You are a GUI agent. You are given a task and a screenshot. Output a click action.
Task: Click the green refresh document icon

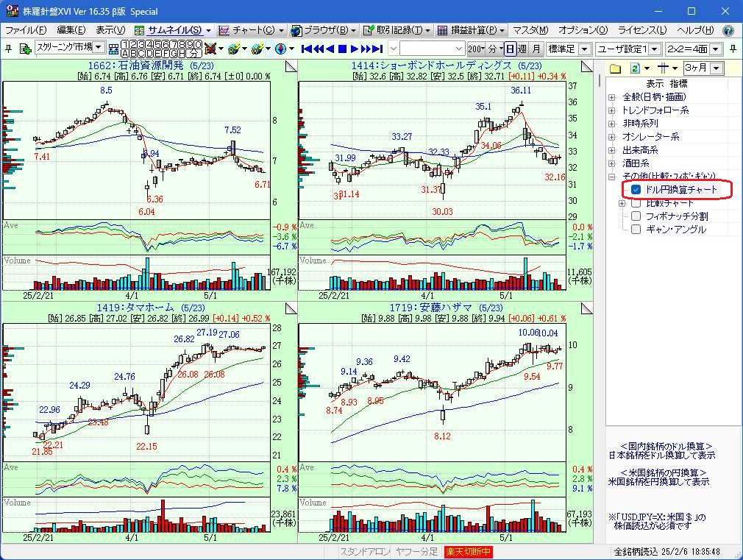click(x=635, y=68)
